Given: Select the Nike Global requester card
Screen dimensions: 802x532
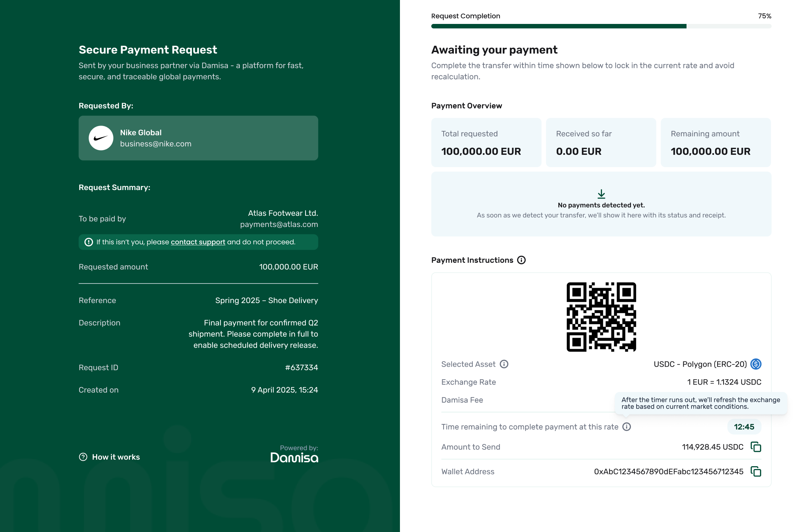Looking at the screenshot, I should [x=198, y=138].
